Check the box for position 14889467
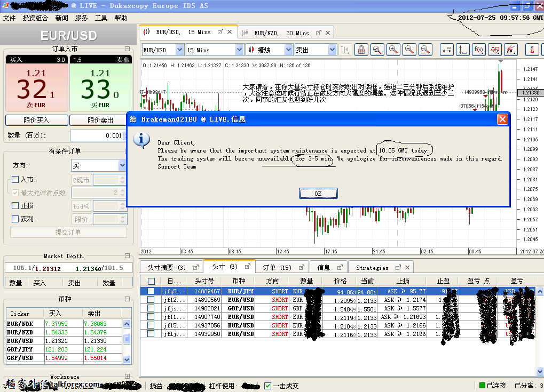 (151, 291)
